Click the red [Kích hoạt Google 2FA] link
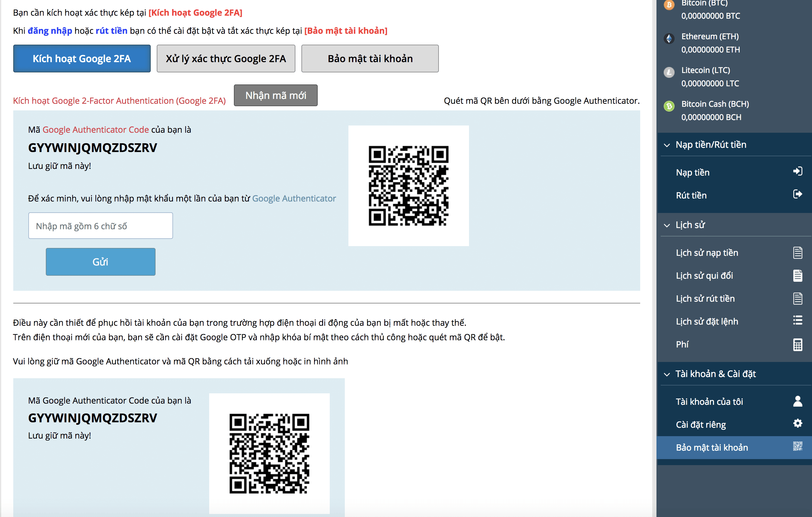 [x=195, y=12]
